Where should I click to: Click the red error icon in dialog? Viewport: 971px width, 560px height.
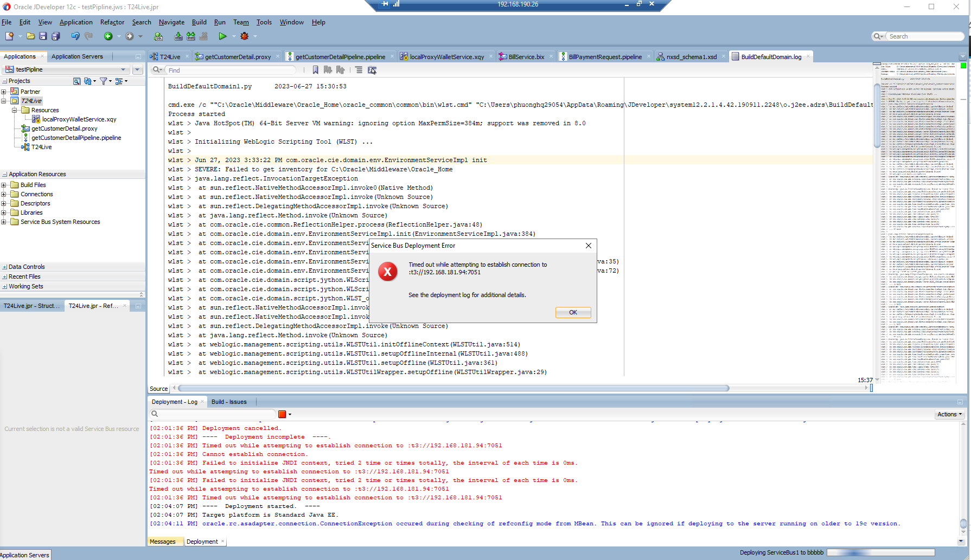pyautogui.click(x=387, y=272)
